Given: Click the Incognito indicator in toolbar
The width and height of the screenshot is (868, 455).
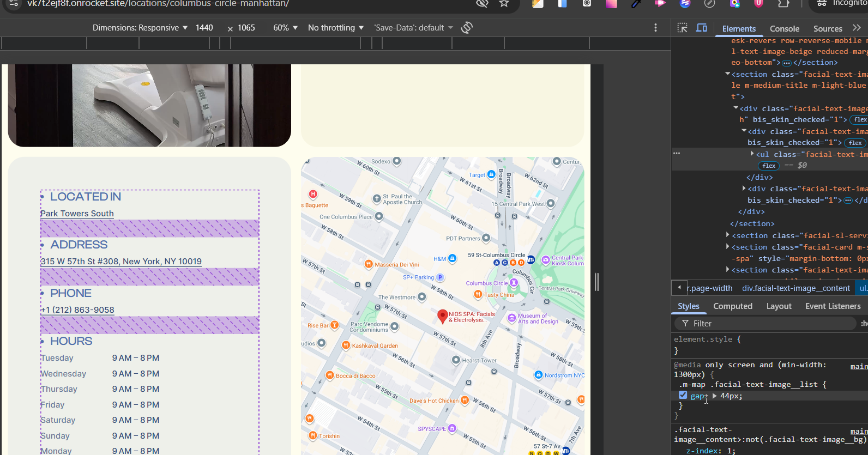Looking at the screenshot, I should pyautogui.click(x=842, y=4).
